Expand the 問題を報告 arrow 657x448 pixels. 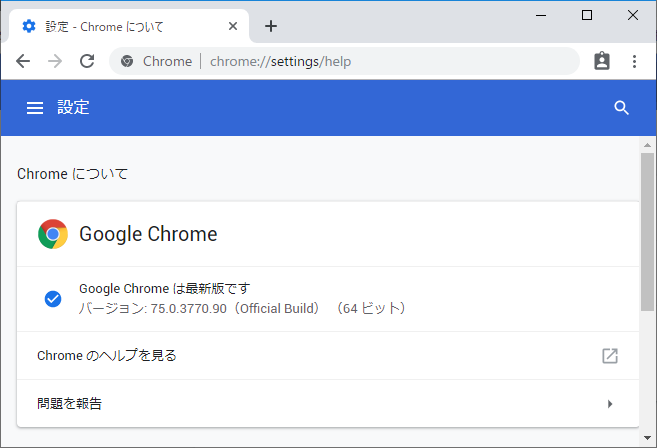coord(610,404)
